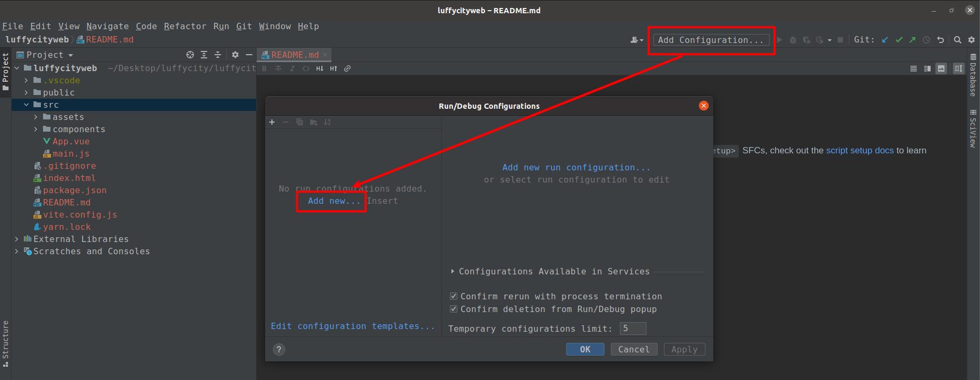Click OK in Run/Debug dialog

pyautogui.click(x=585, y=349)
